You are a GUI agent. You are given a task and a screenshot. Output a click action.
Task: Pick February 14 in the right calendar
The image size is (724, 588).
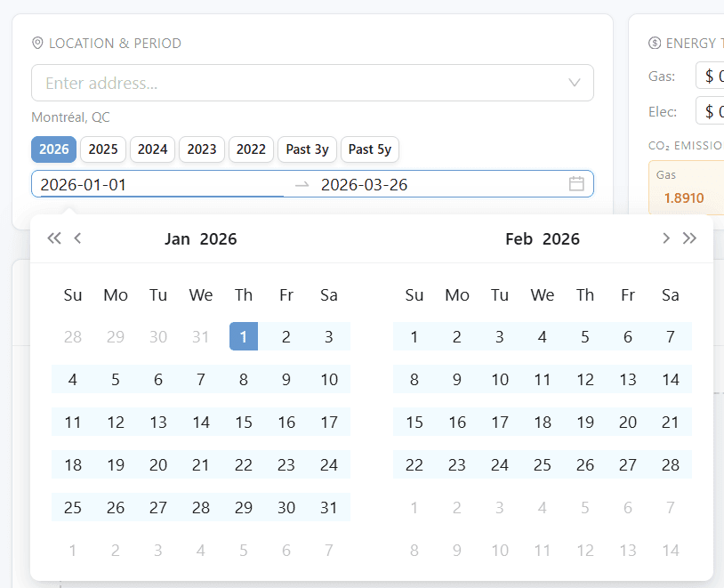click(x=671, y=379)
